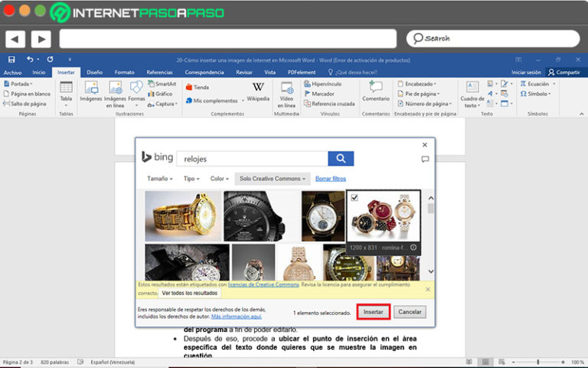Open the feedback speech bubble in Bing dialog
The height and width of the screenshot is (368, 588).
coord(425,159)
